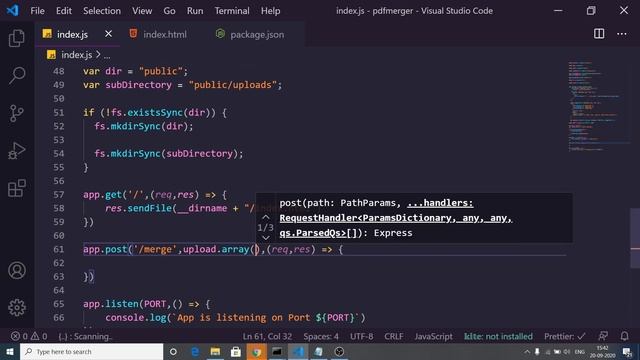Close the index.js tab
The image size is (640, 360).
pos(108,34)
